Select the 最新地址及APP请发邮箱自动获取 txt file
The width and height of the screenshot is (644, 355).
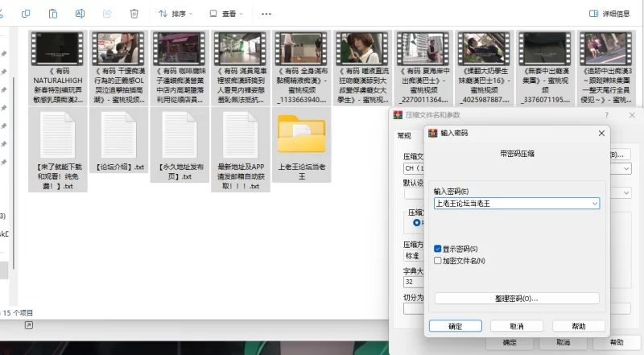[x=241, y=150]
